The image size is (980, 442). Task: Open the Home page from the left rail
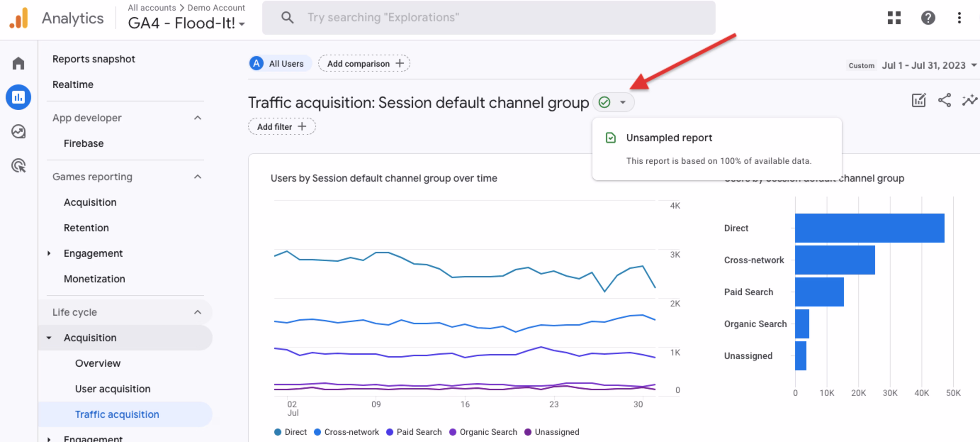click(x=18, y=63)
